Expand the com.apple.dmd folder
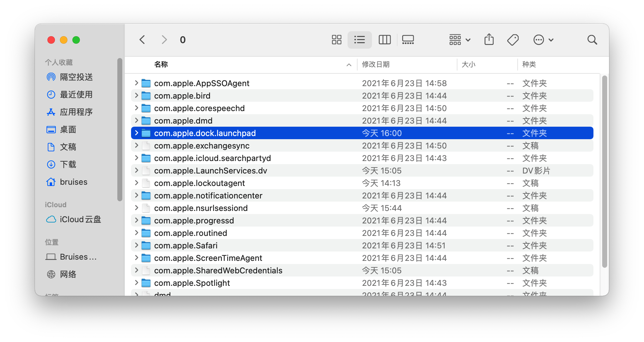The image size is (644, 342). [136, 120]
